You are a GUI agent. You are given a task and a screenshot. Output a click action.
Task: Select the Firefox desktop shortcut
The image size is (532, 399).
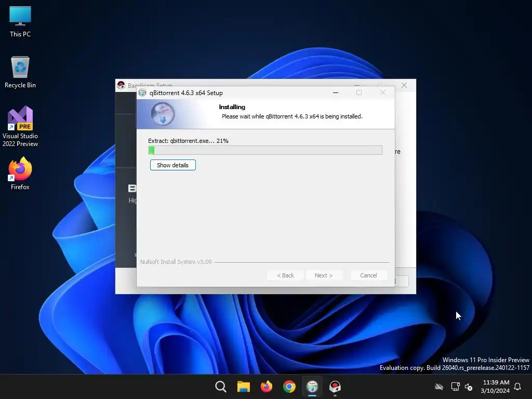(x=20, y=174)
